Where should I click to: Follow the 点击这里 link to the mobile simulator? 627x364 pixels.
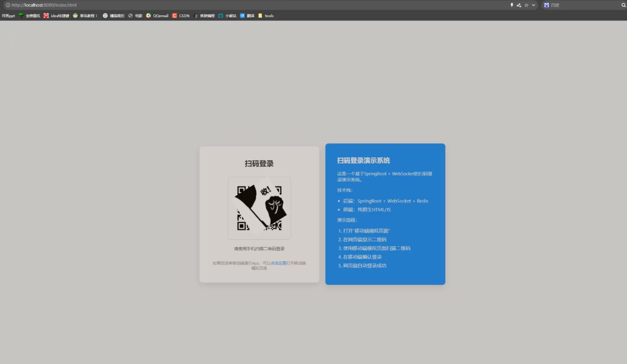click(x=278, y=263)
